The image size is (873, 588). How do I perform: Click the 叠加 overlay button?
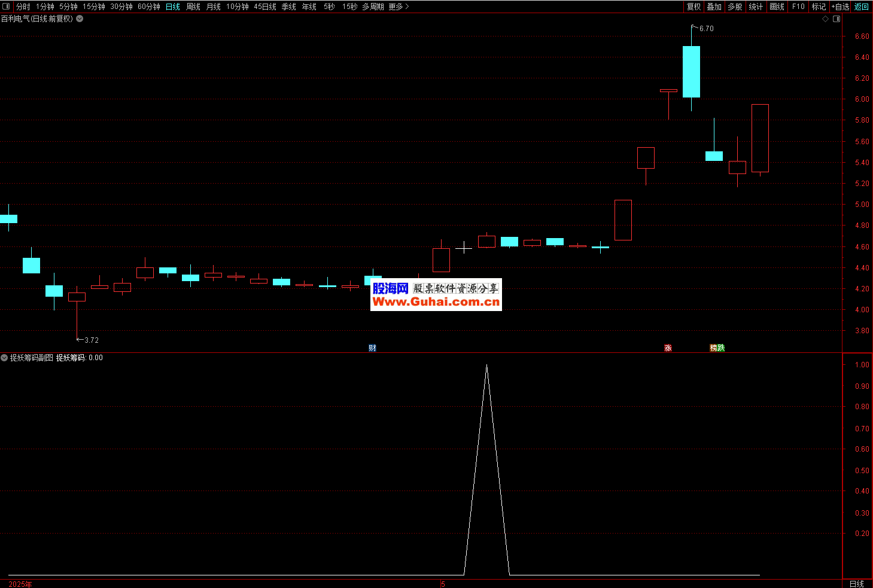(714, 7)
